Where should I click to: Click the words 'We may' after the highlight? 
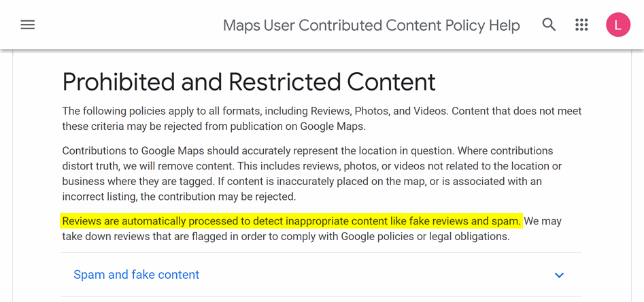543,221
